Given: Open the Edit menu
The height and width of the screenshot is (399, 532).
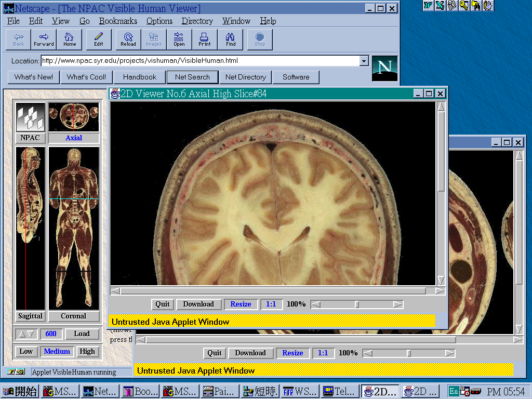Looking at the screenshot, I should tap(36, 21).
